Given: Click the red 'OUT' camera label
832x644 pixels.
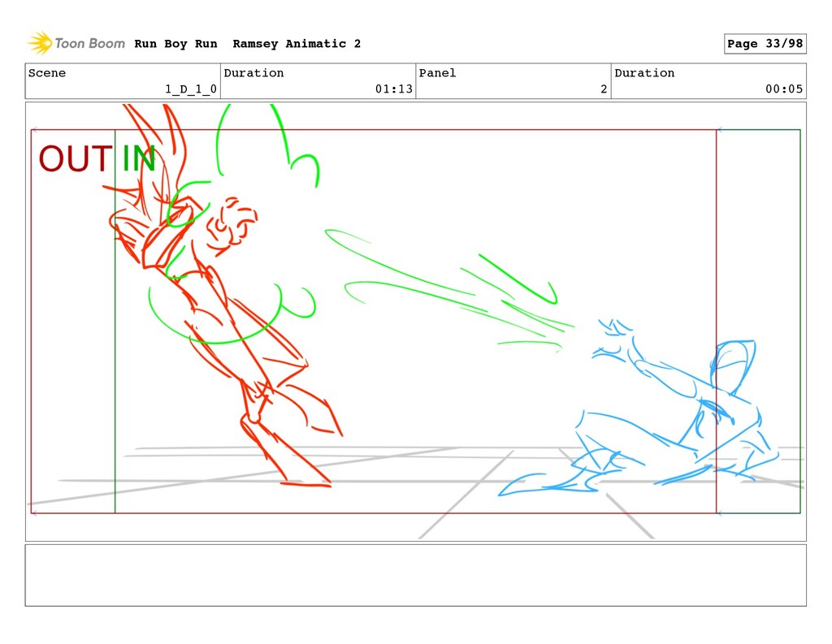Looking at the screenshot, I should [x=75, y=158].
